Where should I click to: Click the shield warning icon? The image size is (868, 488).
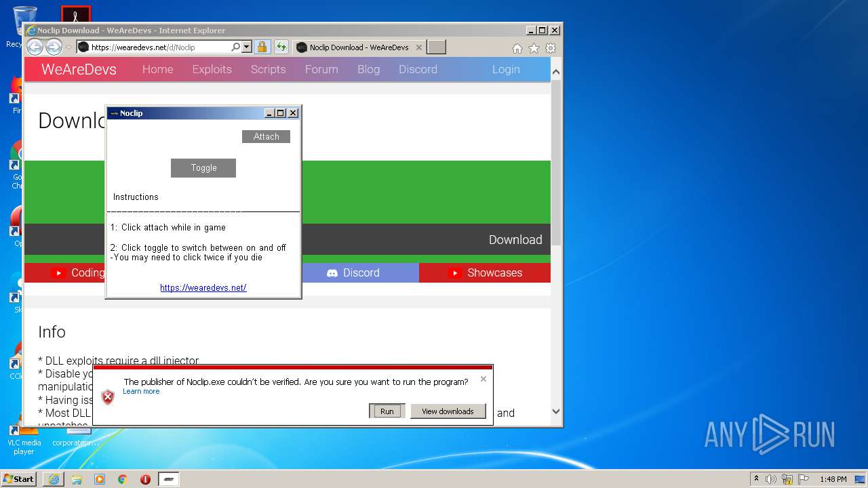click(x=108, y=397)
